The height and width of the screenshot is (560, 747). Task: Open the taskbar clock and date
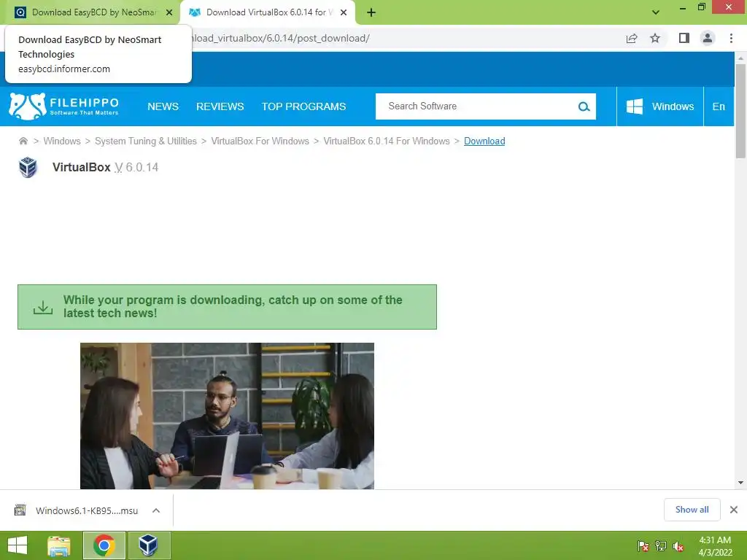coord(715,546)
